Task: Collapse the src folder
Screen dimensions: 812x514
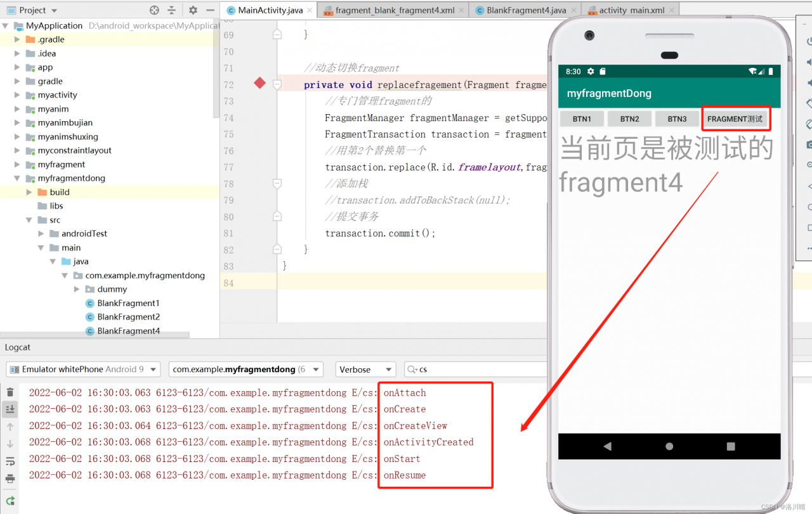Action: (x=29, y=220)
